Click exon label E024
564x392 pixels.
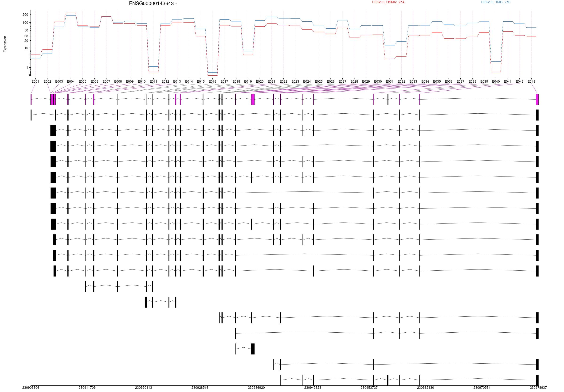click(307, 81)
